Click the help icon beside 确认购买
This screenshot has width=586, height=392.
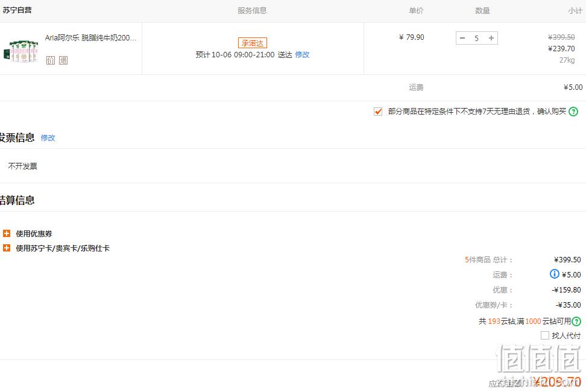point(573,112)
